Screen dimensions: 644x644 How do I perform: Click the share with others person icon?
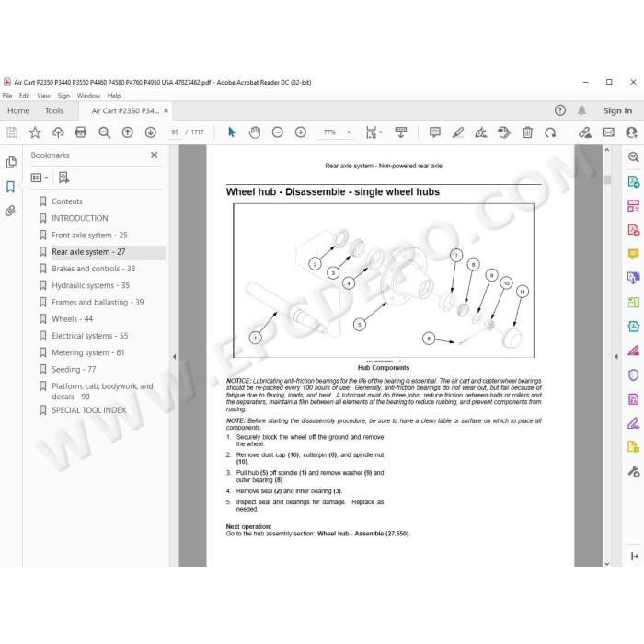(631, 132)
